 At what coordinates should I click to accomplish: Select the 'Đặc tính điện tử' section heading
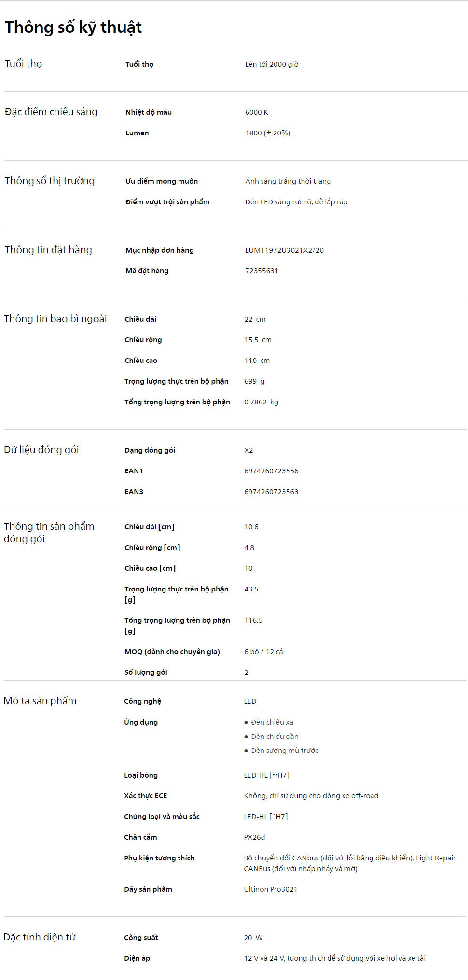point(40,937)
